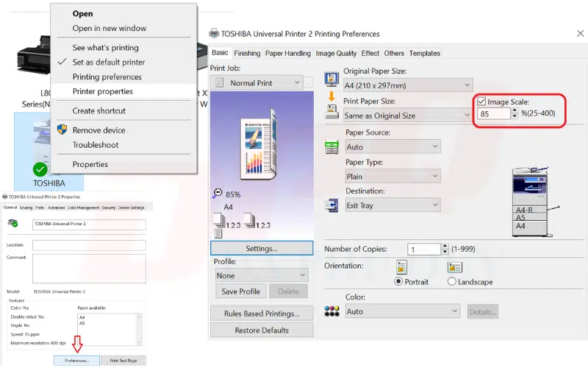This screenshot has width=588, height=368.
Task: Expand the Paper Source dropdown
Action: click(393, 146)
